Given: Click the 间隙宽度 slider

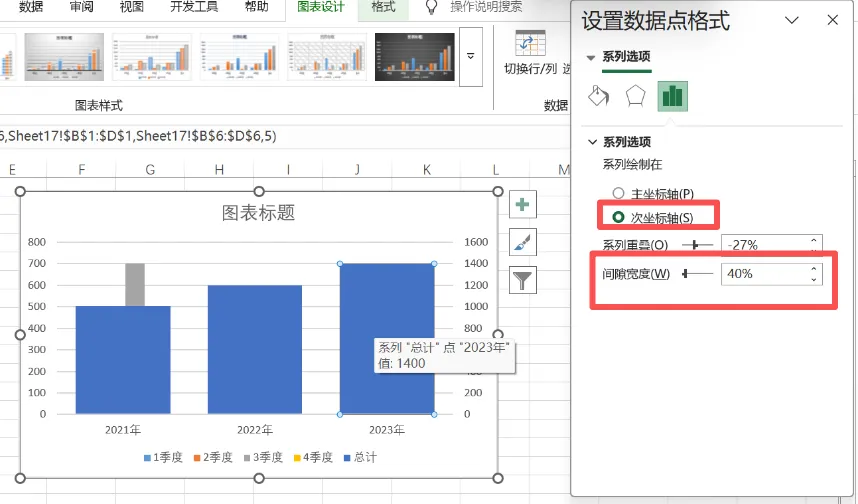Looking at the screenshot, I should coord(697,274).
